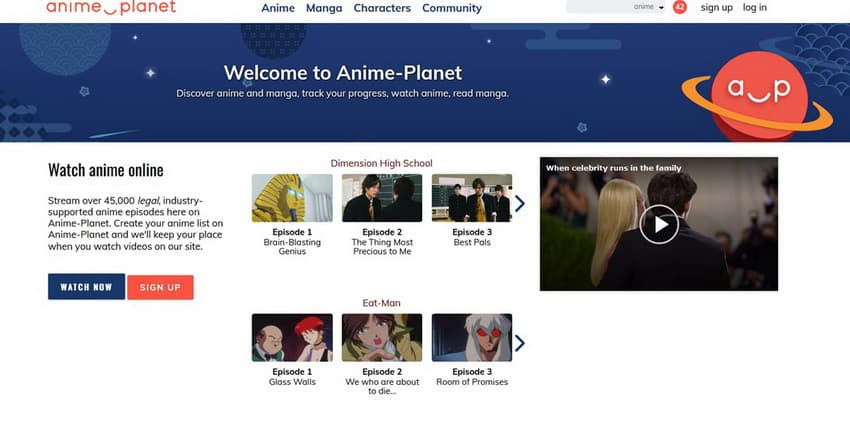Open the Characters menu
Screen dimensions: 850x423
point(382,8)
